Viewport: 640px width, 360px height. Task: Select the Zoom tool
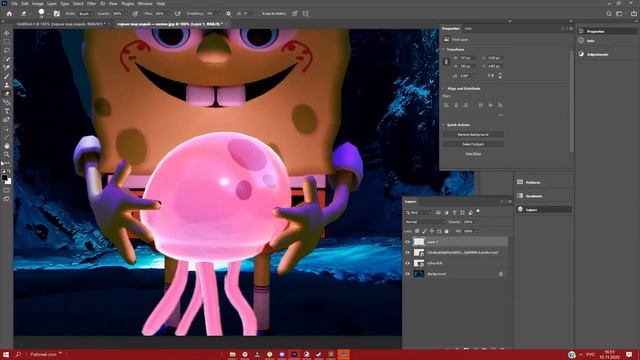(7, 154)
